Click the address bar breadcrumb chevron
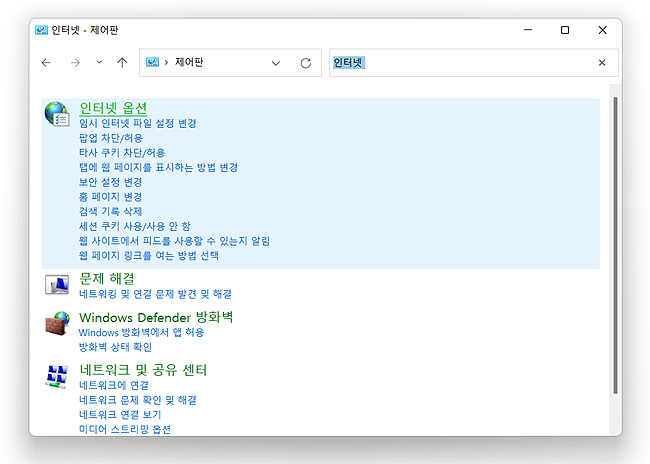This screenshot has width=650, height=464. tap(166, 62)
